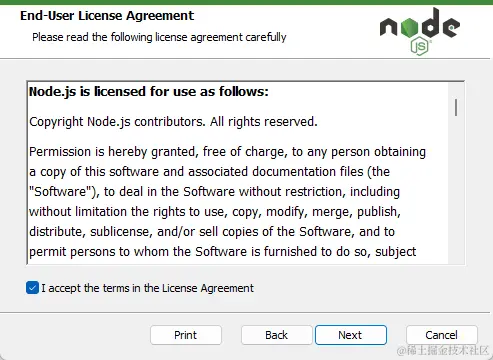Click the 'permit persons to whom' line
The height and width of the screenshot is (360, 493).
tap(223, 252)
